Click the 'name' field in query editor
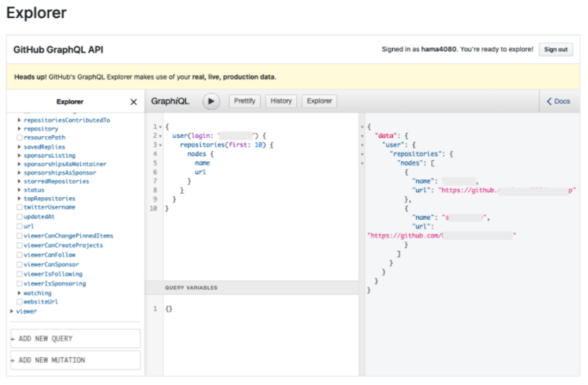Screen dimensions: 588x385 (202, 163)
